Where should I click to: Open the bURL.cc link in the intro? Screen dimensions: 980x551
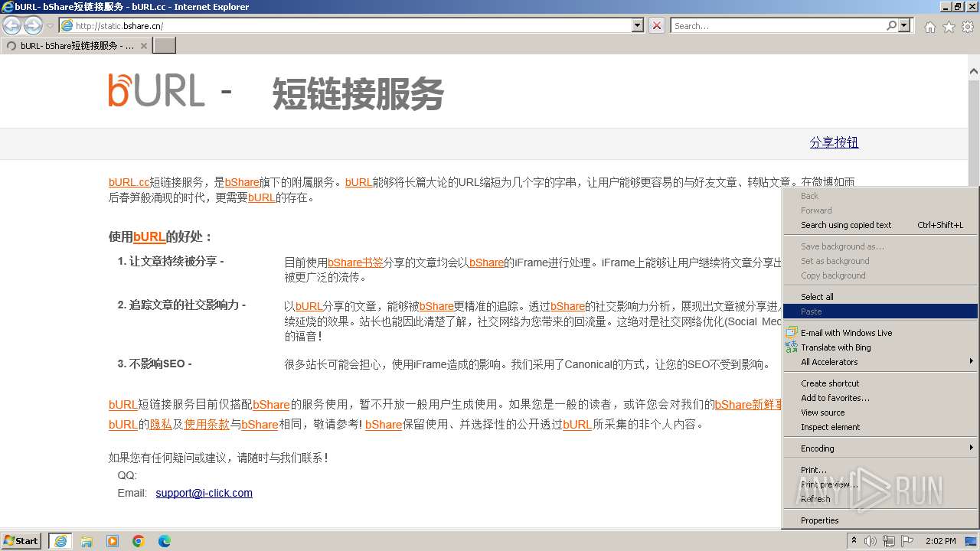129,182
